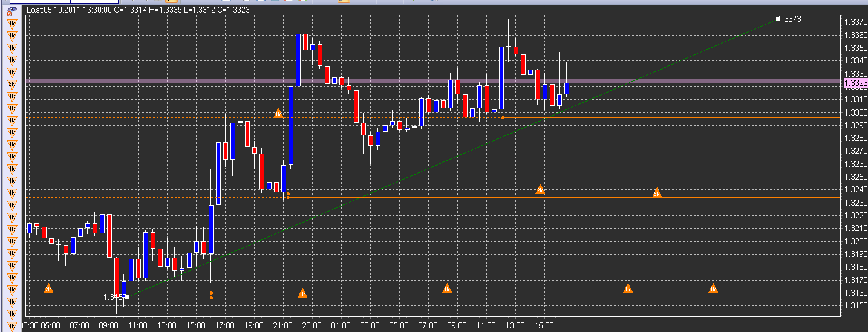Click the 1k triangle between 07:00 and 09:00 at 1.3160
The height and width of the screenshot is (332, 868).
tap(447, 288)
